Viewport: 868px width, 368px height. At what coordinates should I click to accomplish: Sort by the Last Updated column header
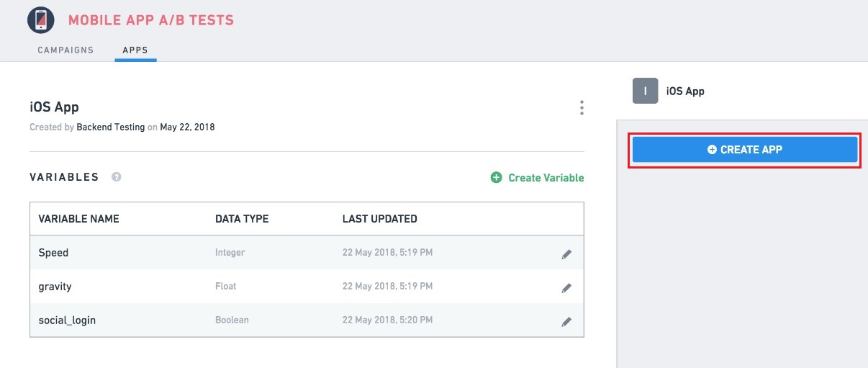pos(379,219)
